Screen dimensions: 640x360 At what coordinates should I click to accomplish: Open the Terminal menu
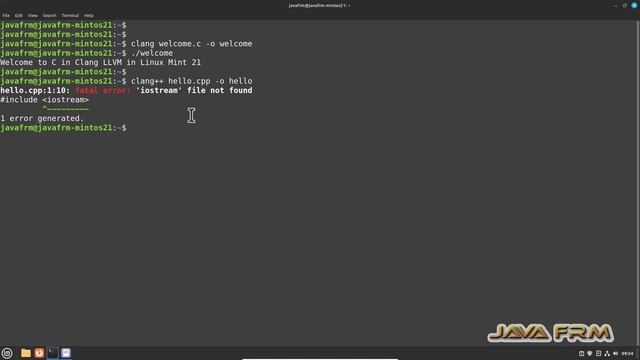click(x=70, y=16)
